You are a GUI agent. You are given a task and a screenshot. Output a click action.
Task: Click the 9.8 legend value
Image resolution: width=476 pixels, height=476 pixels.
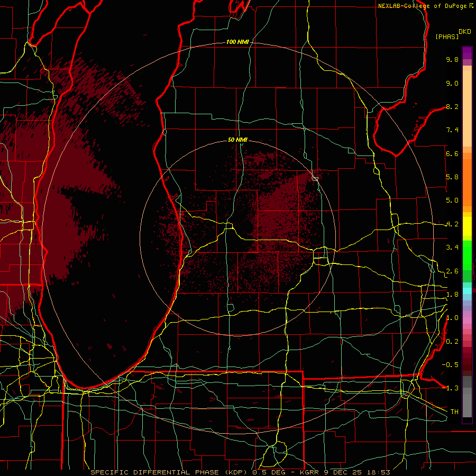pos(452,59)
